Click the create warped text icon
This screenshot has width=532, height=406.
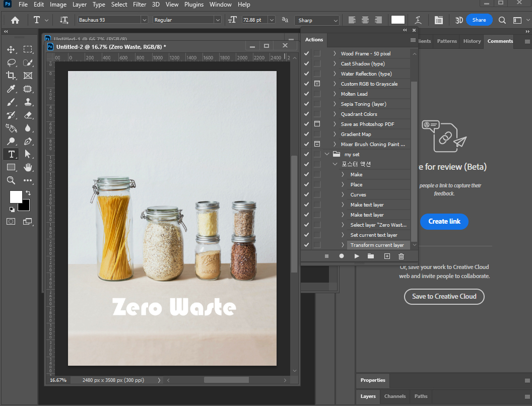418,20
